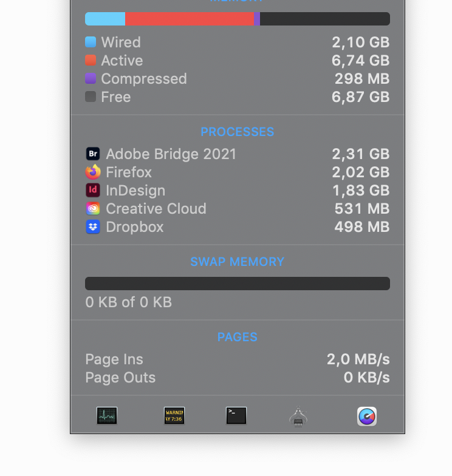The height and width of the screenshot is (476, 452).
Task: Open the System Information chip icon
Action: tap(298, 416)
